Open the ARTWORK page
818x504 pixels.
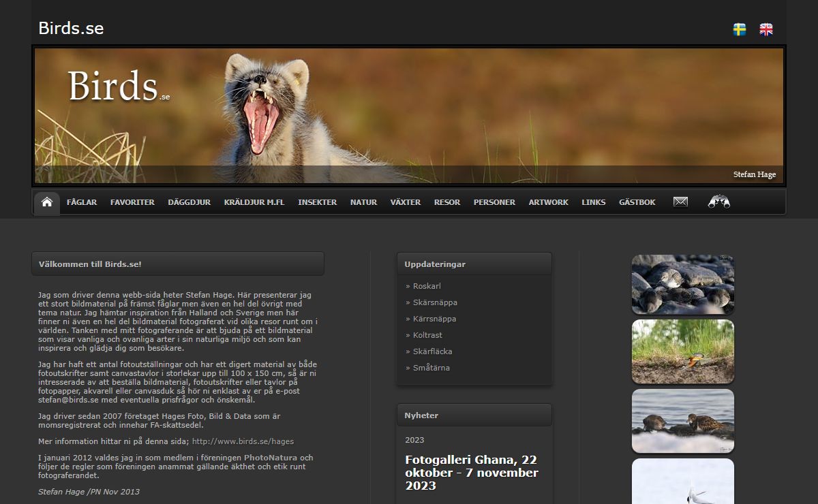548,202
